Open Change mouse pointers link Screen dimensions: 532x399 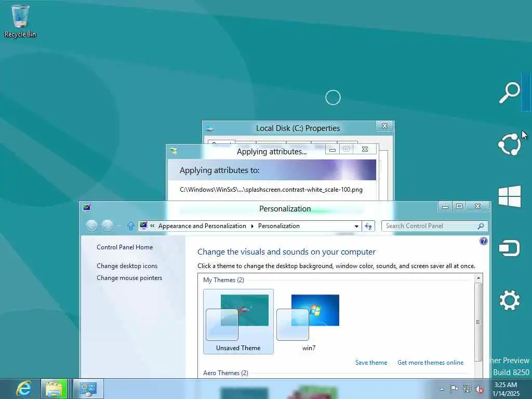129,278
